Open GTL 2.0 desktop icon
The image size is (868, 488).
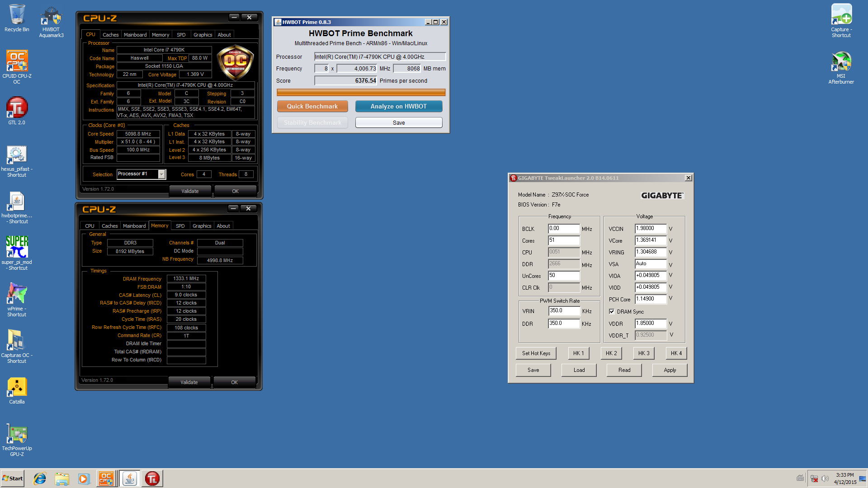tap(17, 111)
